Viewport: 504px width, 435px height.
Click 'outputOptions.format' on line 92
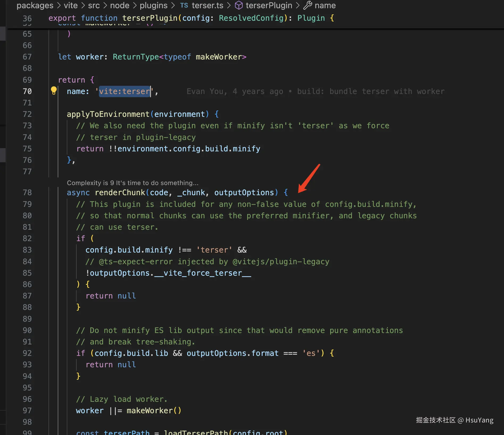pyautogui.click(x=233, y=353)
